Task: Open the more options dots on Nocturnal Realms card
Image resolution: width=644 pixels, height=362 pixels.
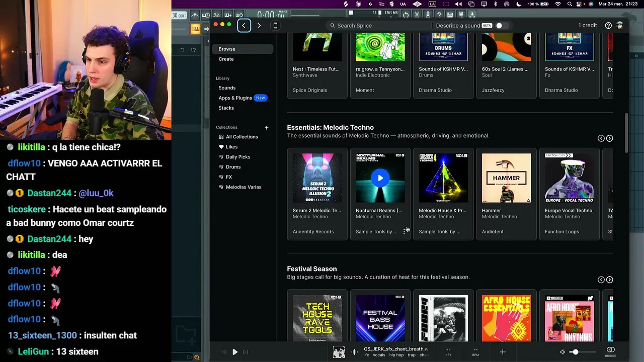Action: [x=405, y=232]
